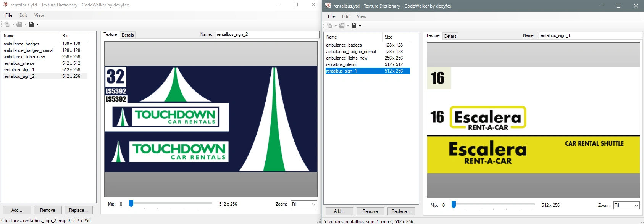
Task: Click the Save disk icon in right window toolbar
Action: 354,26
